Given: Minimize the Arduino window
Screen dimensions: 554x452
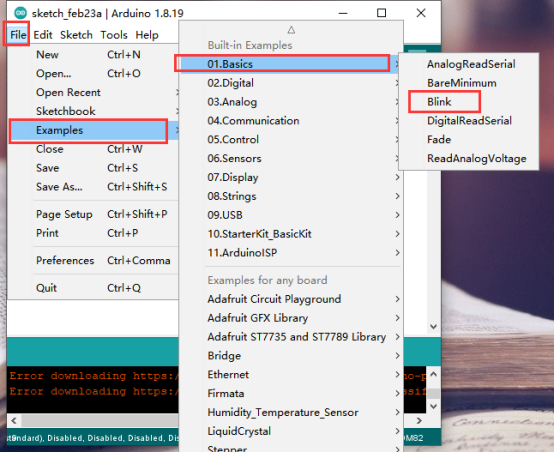Looking at the screenshot, I should click(x=343, y=13).
